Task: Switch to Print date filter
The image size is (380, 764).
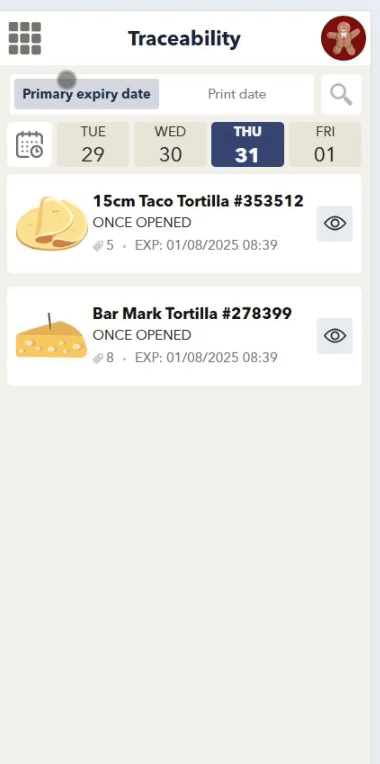Action: (237, 94)
